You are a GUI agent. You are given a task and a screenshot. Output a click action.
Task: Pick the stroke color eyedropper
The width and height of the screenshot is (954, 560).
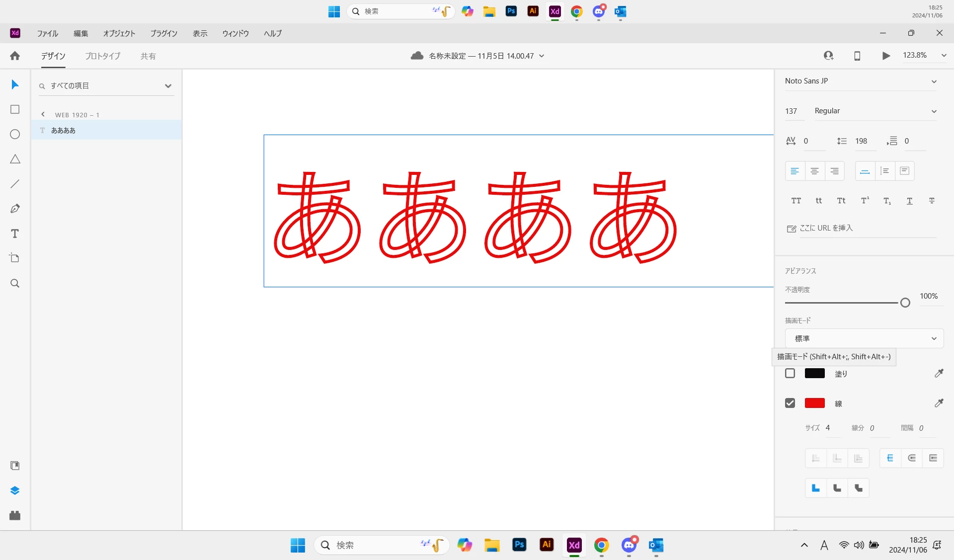(x=939, y=403)
